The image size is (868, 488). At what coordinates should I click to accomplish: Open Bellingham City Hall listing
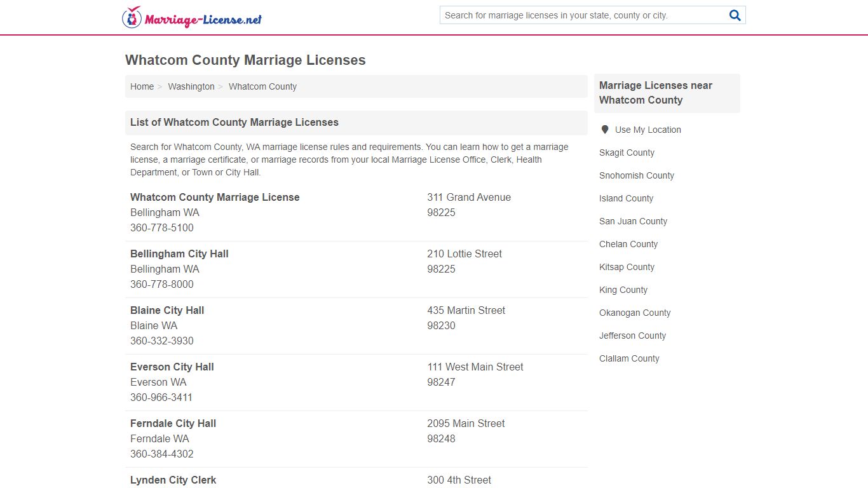tap(179, 254)
